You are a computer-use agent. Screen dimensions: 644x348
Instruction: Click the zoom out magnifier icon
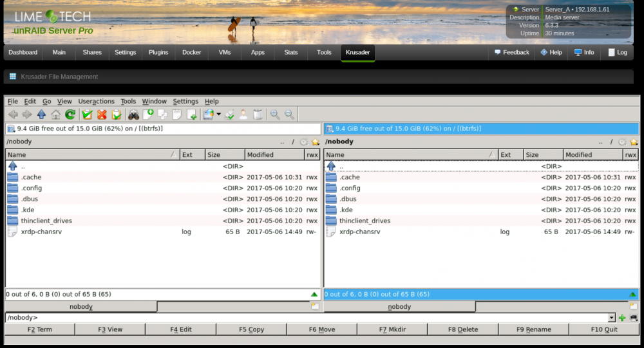click(x=289, y=114)
